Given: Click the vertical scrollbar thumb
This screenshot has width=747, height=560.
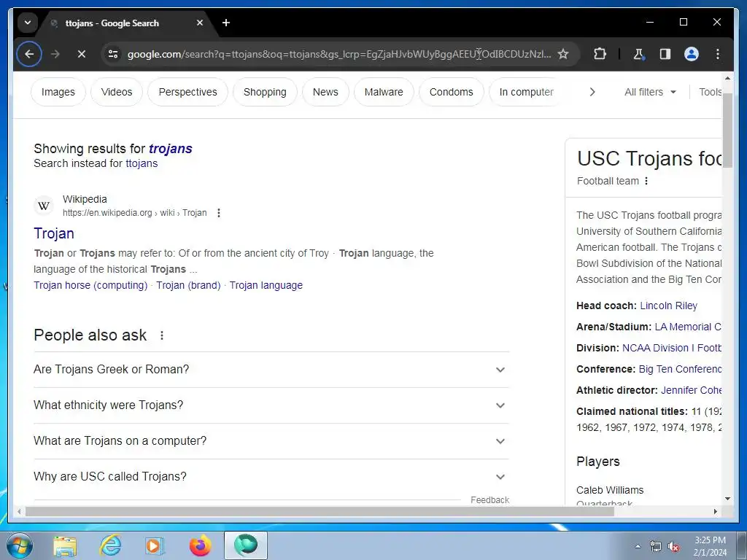Looking at the screenshot, I should click(727, 130).
